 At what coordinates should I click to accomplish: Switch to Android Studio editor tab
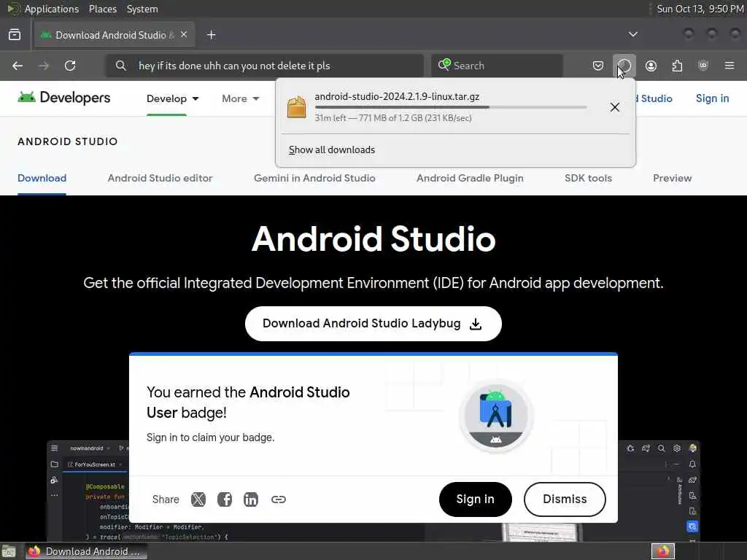(x=160, y=178)
